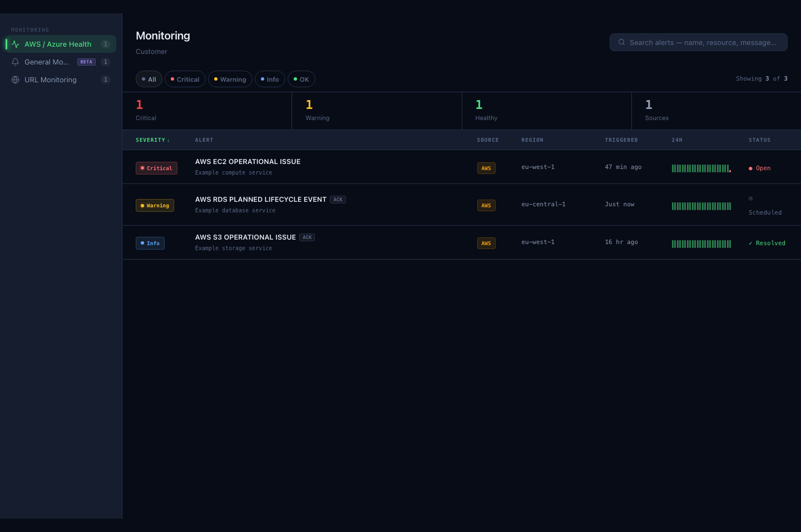Click the ACK badge on S3 alert
This screenshot has height=532, width=801.
tap(307, 237)
